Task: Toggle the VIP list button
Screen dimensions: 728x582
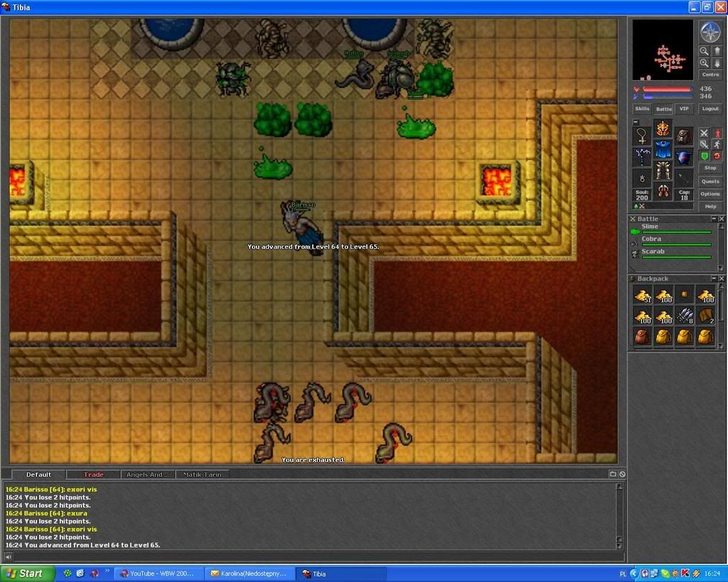Action: click(x=684, y=109)
